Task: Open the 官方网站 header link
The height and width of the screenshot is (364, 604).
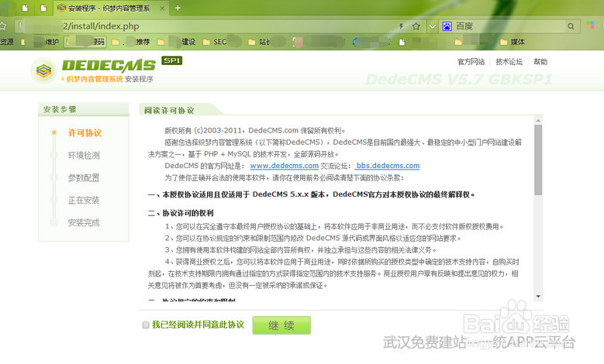Action: pos(471,61)
